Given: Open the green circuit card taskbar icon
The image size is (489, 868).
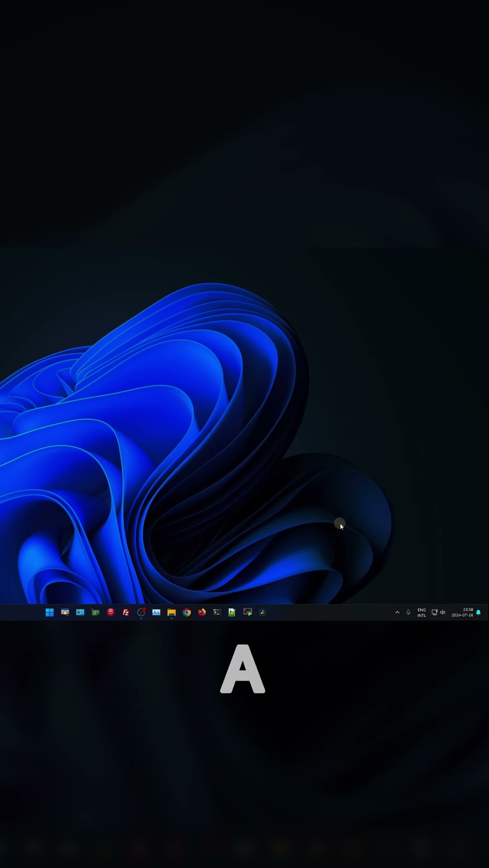Looking at the screenshot, I should click(x=96, y=612).
